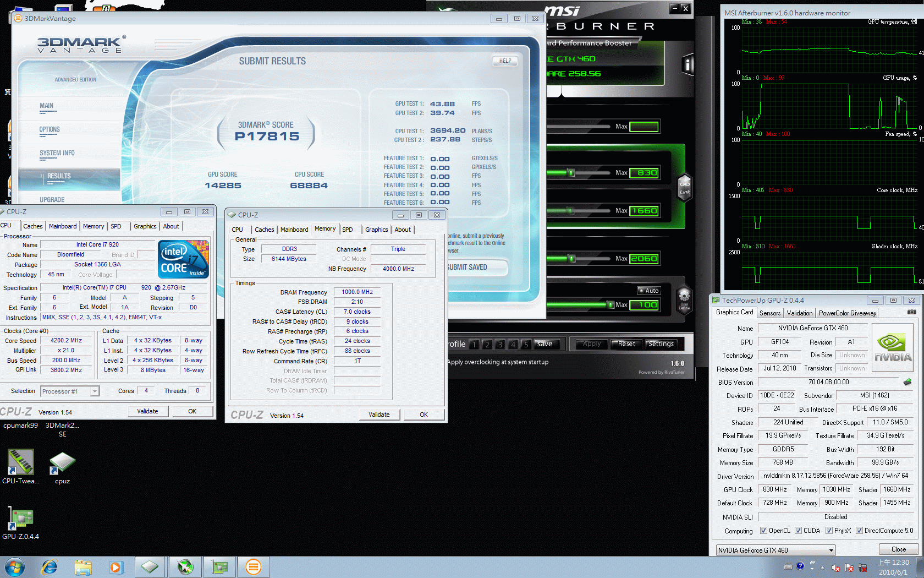This screenshot has height=578, width=924.
Task: Toggle DirectCompute 5.0 checkbox in GPU-Z
Action: click(859, 531)
